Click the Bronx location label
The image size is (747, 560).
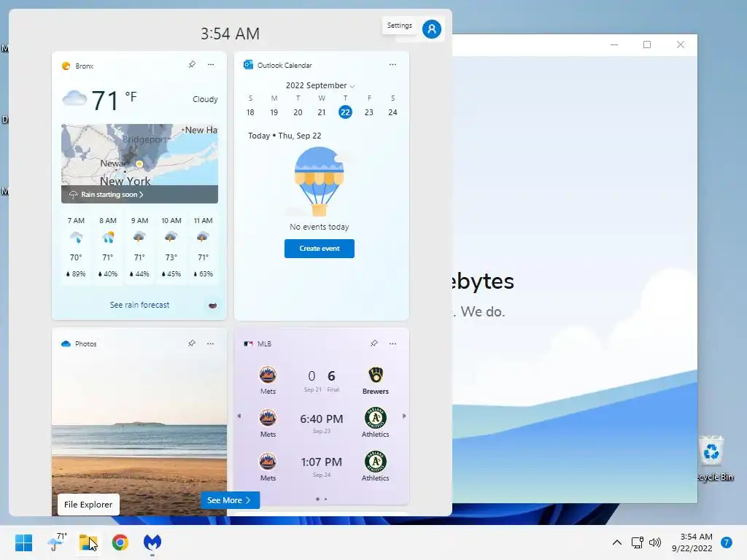tap(85, 66)
